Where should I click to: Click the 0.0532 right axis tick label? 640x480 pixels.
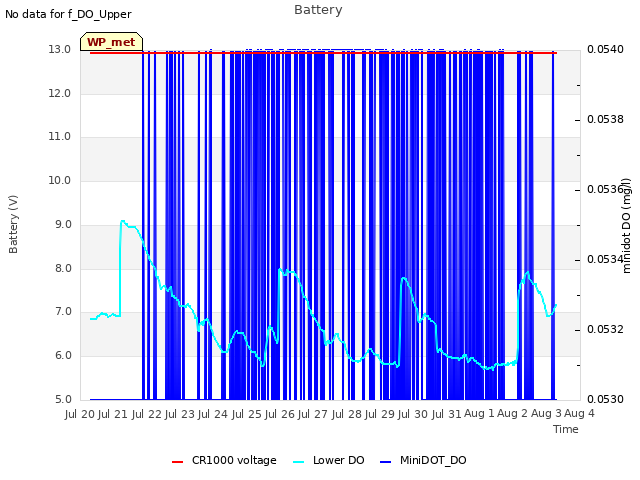coord(605,329)
